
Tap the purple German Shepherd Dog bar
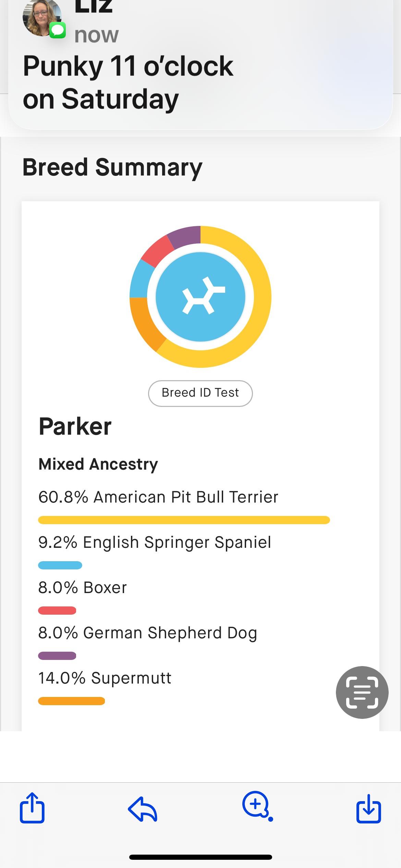(x=57, y=656)
